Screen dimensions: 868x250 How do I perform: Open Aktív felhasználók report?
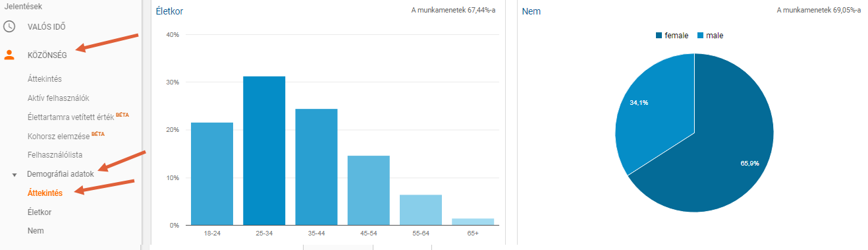pyautogui.click(x=58, y=98)
